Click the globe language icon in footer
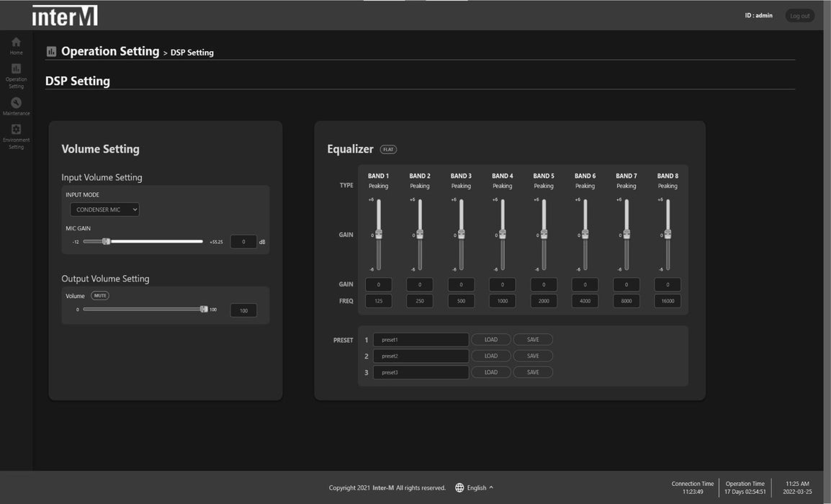Image resolution: width=831 pixels, height=504 pixels. tap(459, 487)
